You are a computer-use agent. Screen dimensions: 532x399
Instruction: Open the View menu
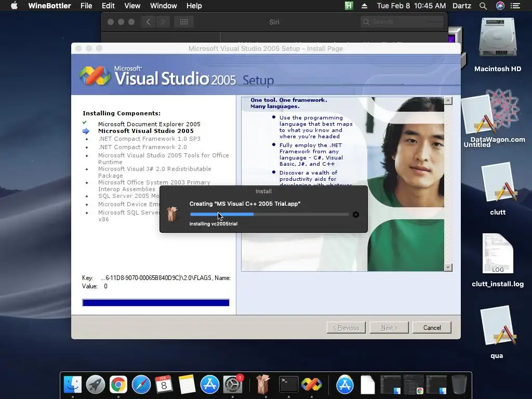tap(132, 6)
